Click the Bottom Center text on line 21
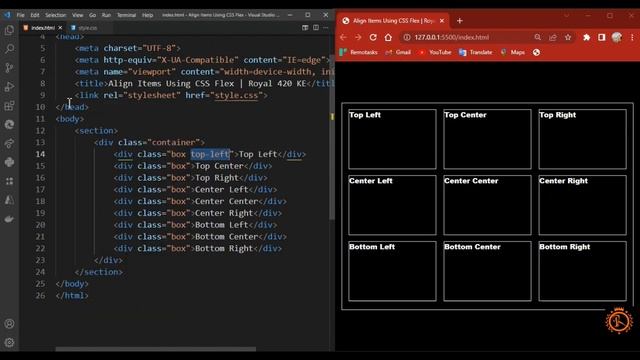Image resolution: width=640 pixels, height=360 pixels. tap(227, 236)
